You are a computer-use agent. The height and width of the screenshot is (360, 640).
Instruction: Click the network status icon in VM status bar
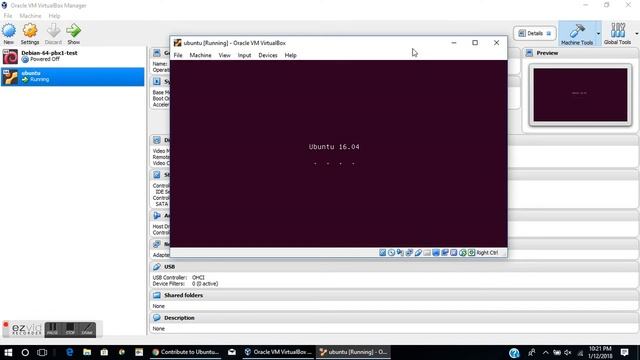coord(409,253)
